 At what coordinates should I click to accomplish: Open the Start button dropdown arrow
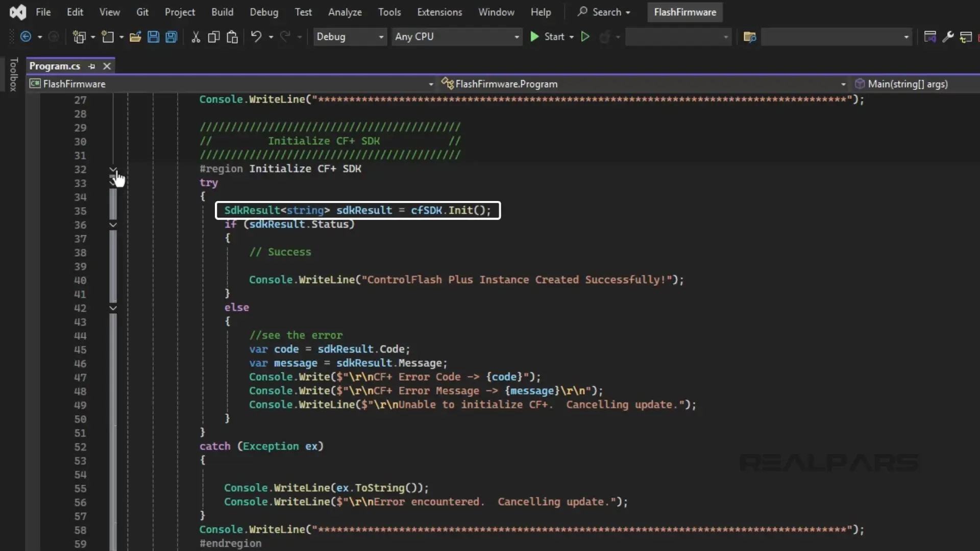click(x=572, y=37)
